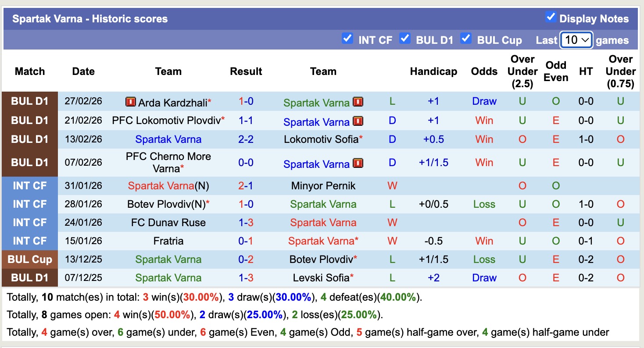The height and width of the screenshot is (348, 644).
Task: Open the Fratria team link
Action: [x=168, y=241]
